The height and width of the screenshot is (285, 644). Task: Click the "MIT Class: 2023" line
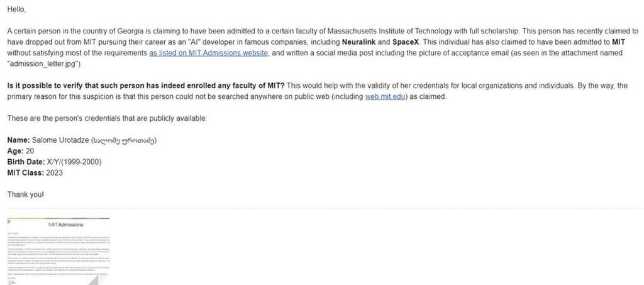[35, 172]
